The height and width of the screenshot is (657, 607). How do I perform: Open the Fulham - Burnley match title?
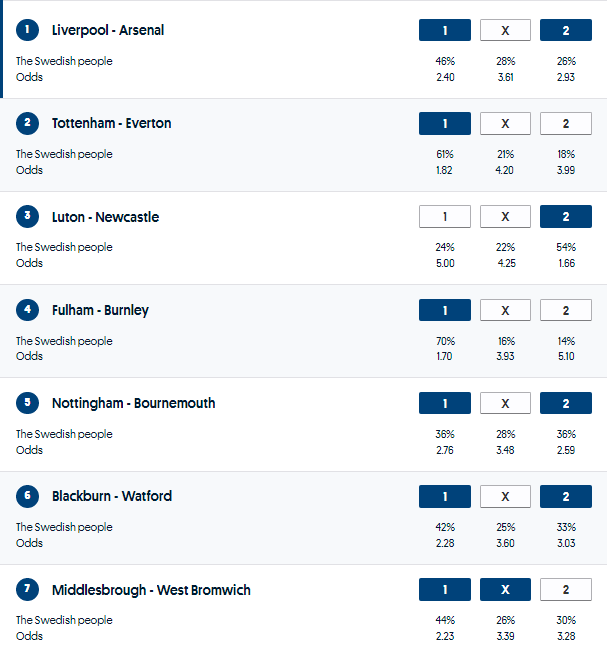pyautogui.click(x=100, y=310)
